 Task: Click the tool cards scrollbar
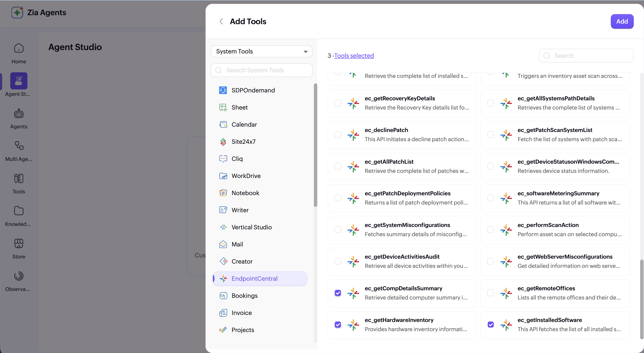tap(641, 299)
